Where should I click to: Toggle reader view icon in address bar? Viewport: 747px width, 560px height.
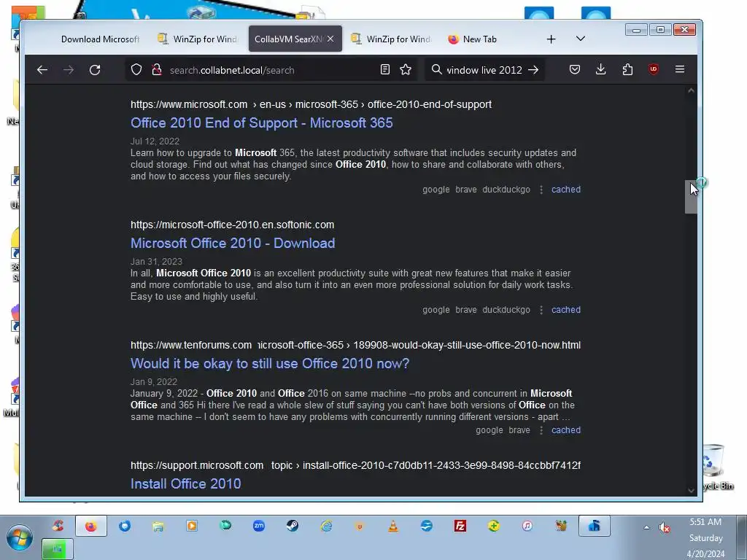pyautogui.click(x=385, y=69)
